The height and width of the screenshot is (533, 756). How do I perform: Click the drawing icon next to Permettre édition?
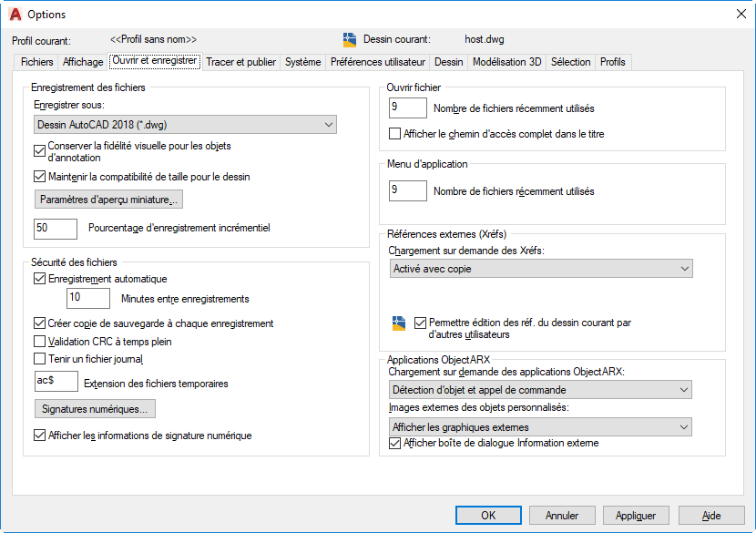point(399,323)
